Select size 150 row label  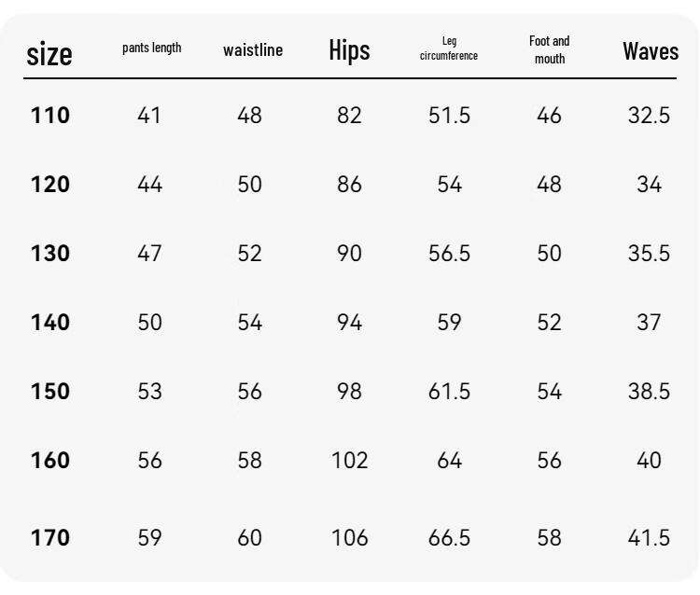(50, 391)
